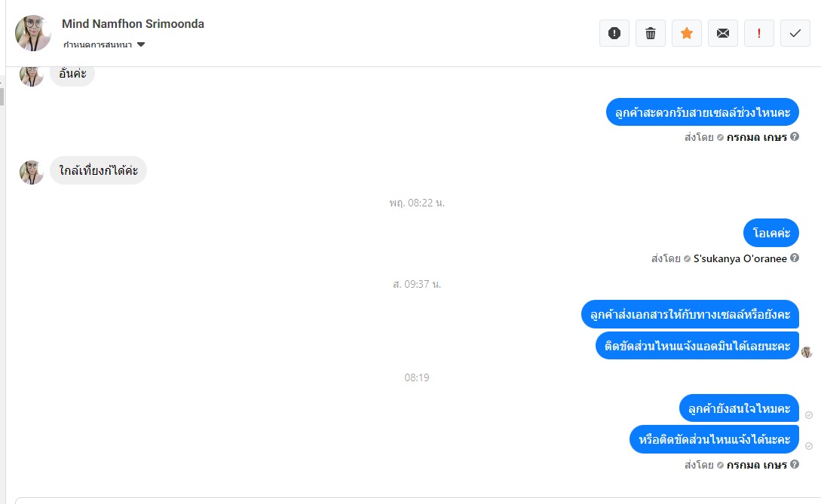Click help icon beside bottom กรกมล เกษร
The width and height of the screenshot is (821, 504).
(795, 464)
